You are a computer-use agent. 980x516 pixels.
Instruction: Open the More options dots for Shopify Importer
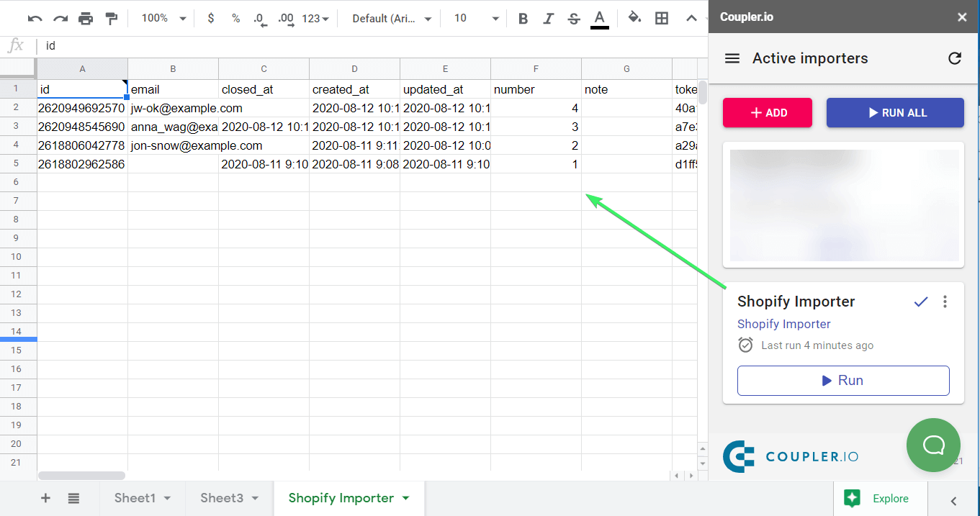pyautogui.click(x=945, y=302)
